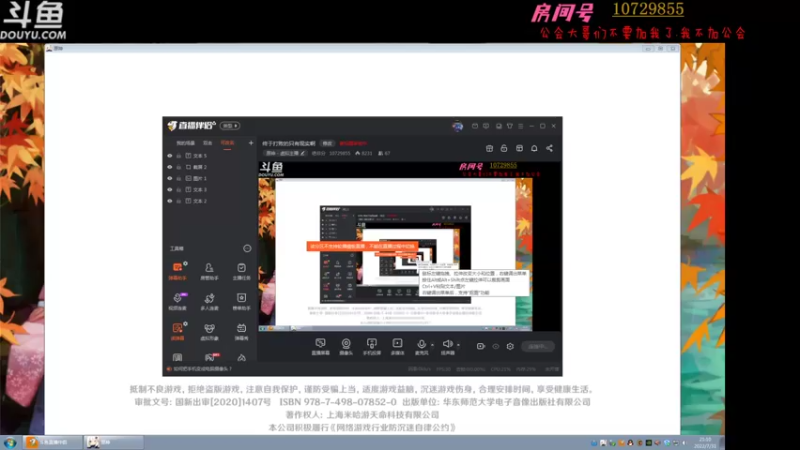This screenshot has width=800, height=450.
Task: Open the orange tool in third toolbox row
Action: point(178,331)
